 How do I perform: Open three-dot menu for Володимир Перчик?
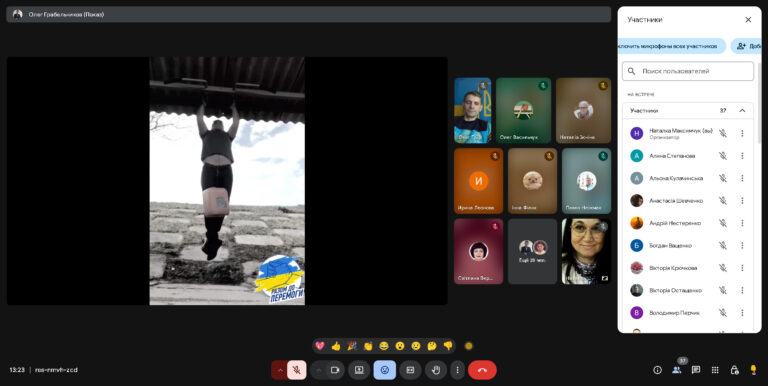pyautogui.click(x=742, y=313)
